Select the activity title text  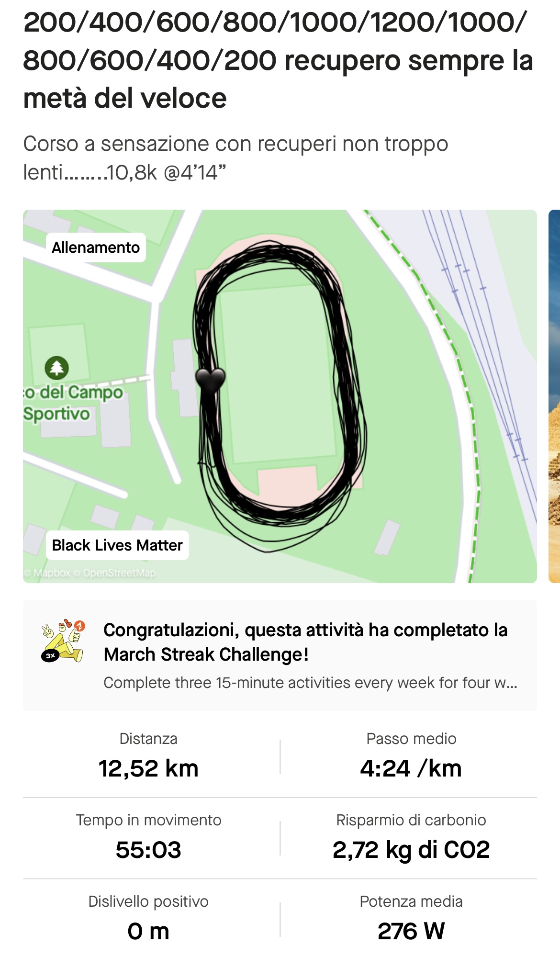pos(278,60)
